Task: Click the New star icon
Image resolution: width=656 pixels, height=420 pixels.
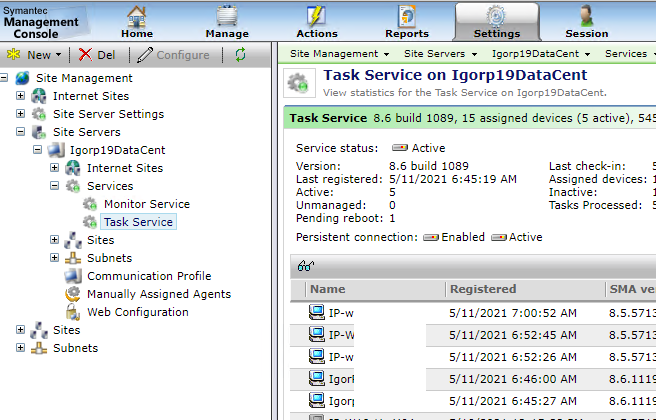Action: click(x=14, y=54)
